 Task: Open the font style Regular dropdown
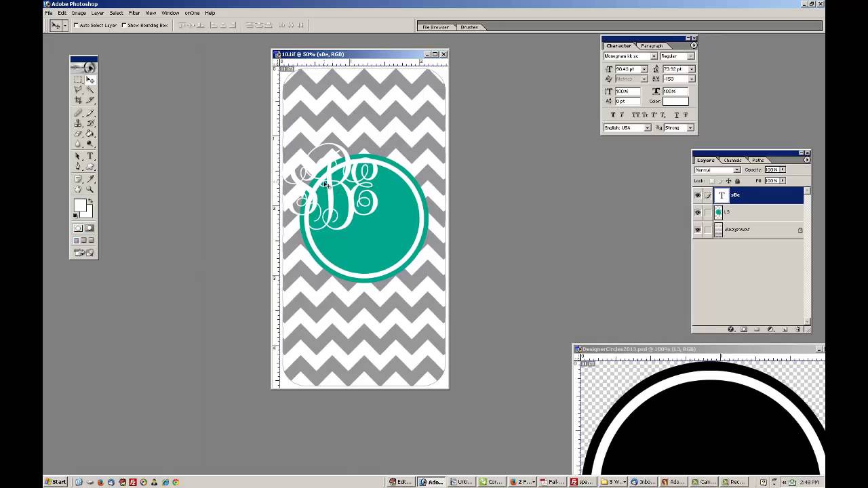click(x=690, y=56)
